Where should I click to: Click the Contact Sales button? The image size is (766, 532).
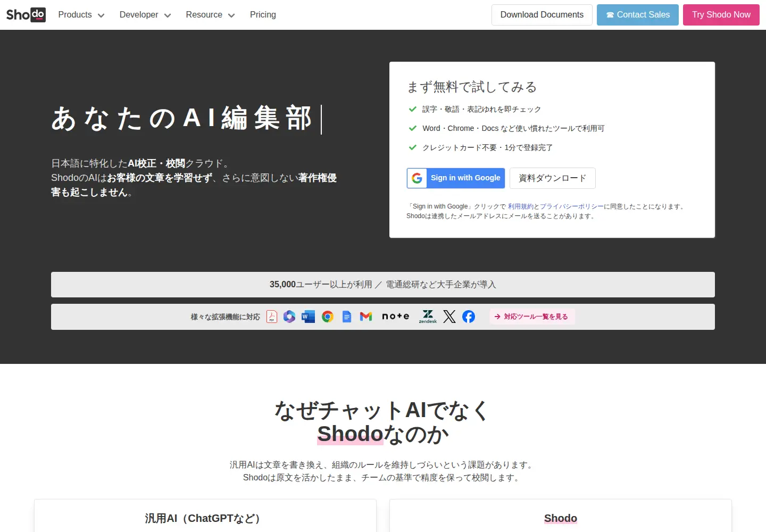coord(637,15)
